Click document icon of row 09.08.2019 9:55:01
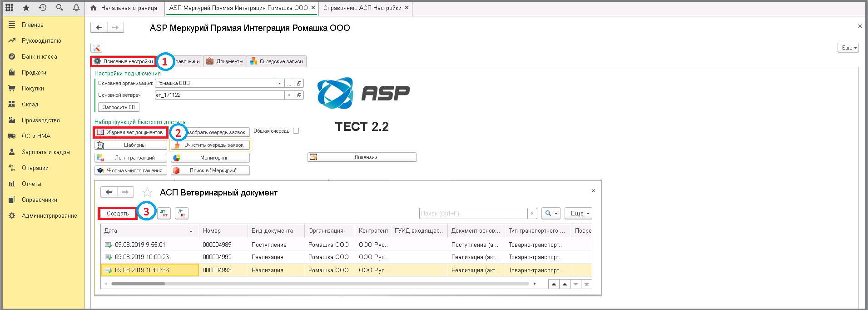Screen dimensions: 868x310 click(108, 245)
